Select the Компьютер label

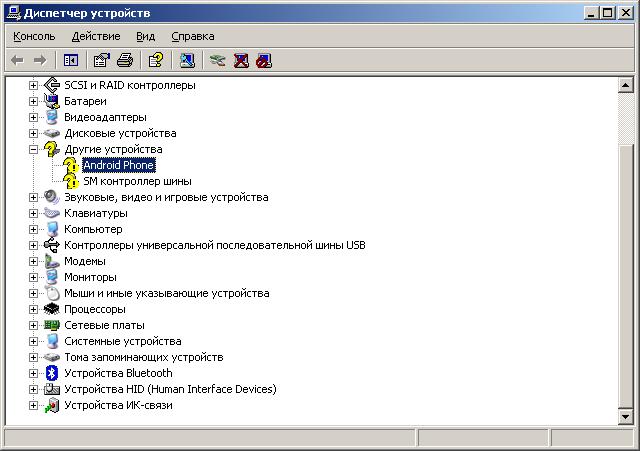[x=93, y=229]
